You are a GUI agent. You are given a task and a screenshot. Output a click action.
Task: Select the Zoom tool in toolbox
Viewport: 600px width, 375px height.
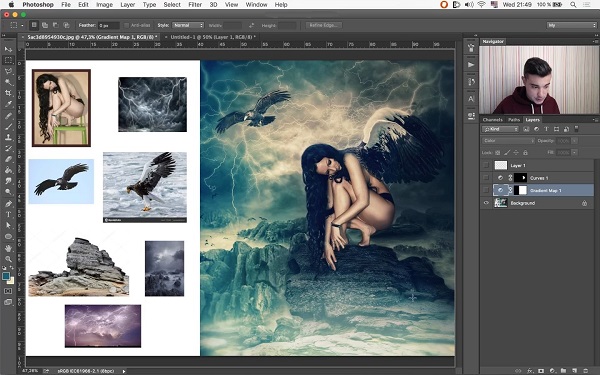(x=8, y=259)
